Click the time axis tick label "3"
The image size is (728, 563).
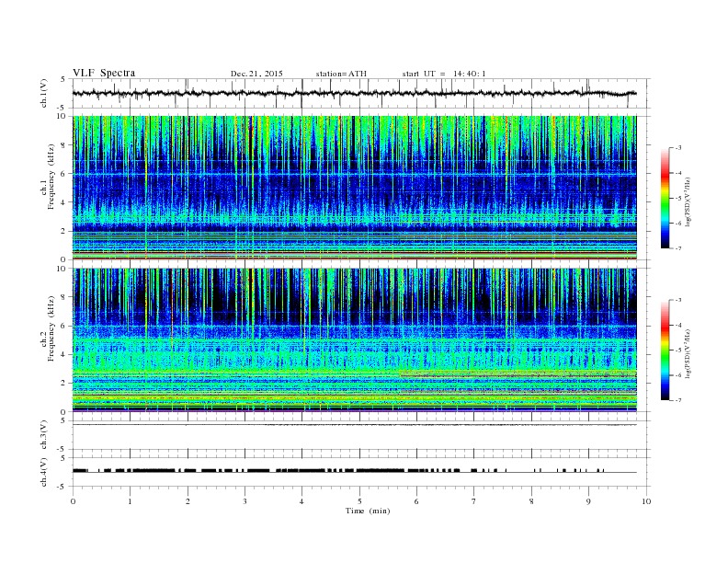(x=245, y=501)
